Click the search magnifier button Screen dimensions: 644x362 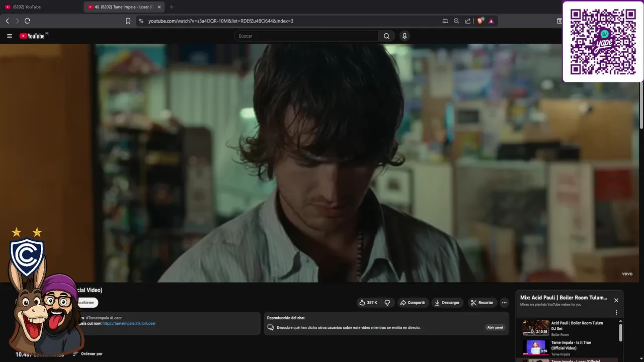tap(386, 36)
